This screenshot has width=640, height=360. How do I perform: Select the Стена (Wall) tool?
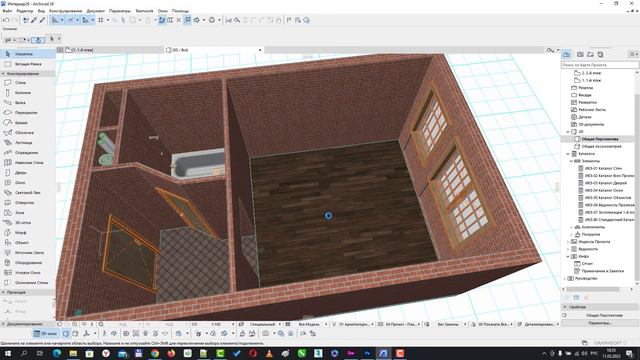[x=28, y=82]
